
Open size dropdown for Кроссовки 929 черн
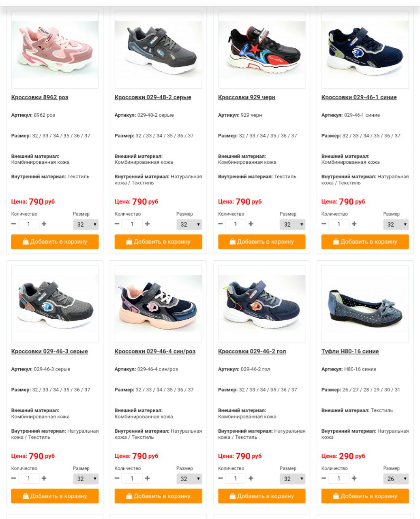click(x=293, y=224)
